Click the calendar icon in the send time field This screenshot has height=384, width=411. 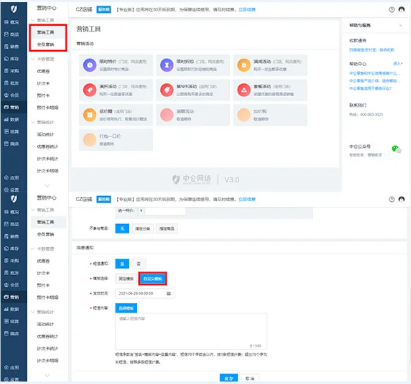[169, 294]
